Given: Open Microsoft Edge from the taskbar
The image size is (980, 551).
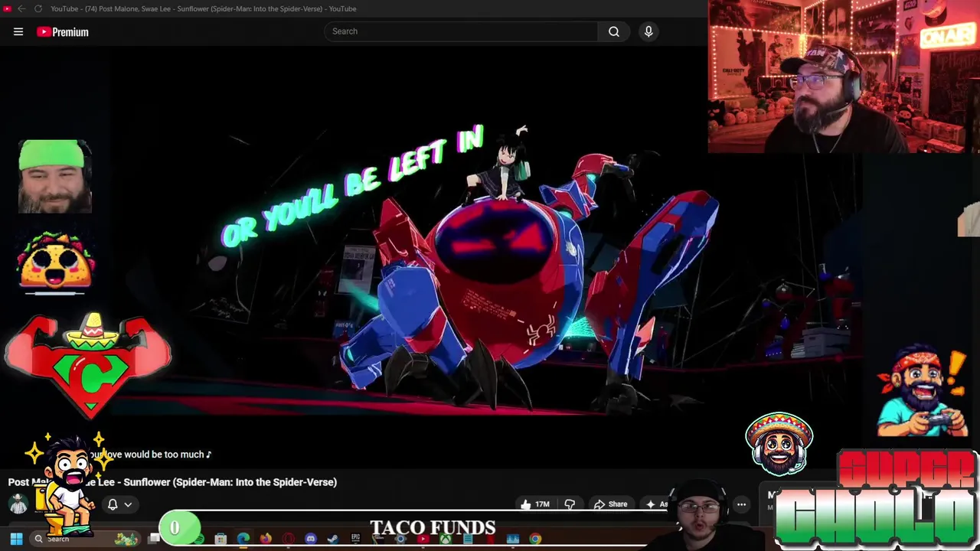Looking at the screenshot, I should point(243,539).
